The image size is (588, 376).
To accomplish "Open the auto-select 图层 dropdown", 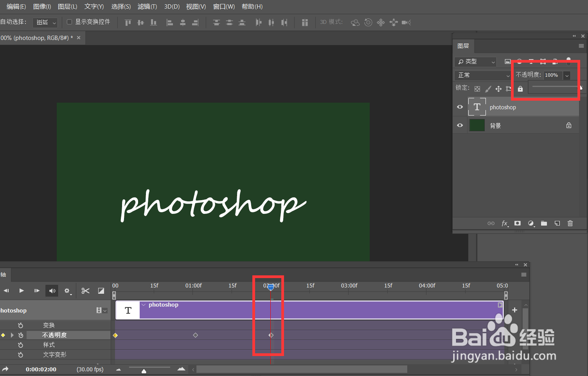I will pos(45,22).
